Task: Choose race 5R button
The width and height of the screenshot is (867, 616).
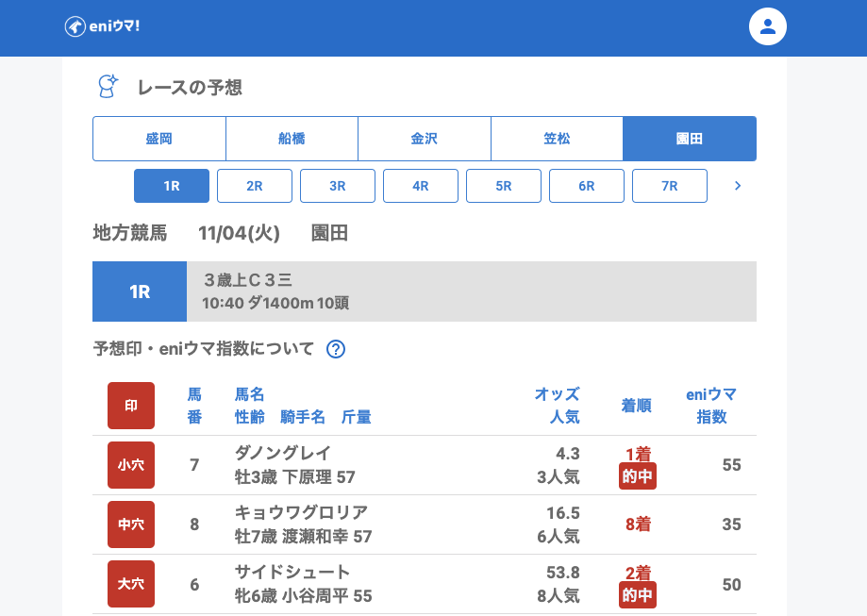Action: [504, 186]
